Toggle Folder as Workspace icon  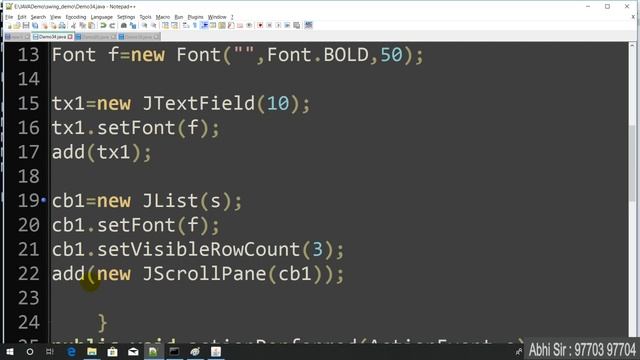click(x=240, y=25)
